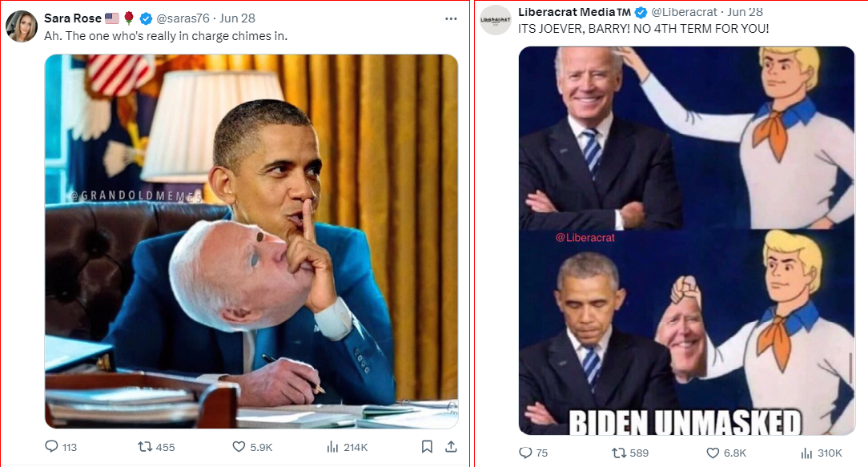The width and height of the screenshot is (868, 467).
Task: Reply to Liberacrat post with 75 comments
Action: coord(533,453)
